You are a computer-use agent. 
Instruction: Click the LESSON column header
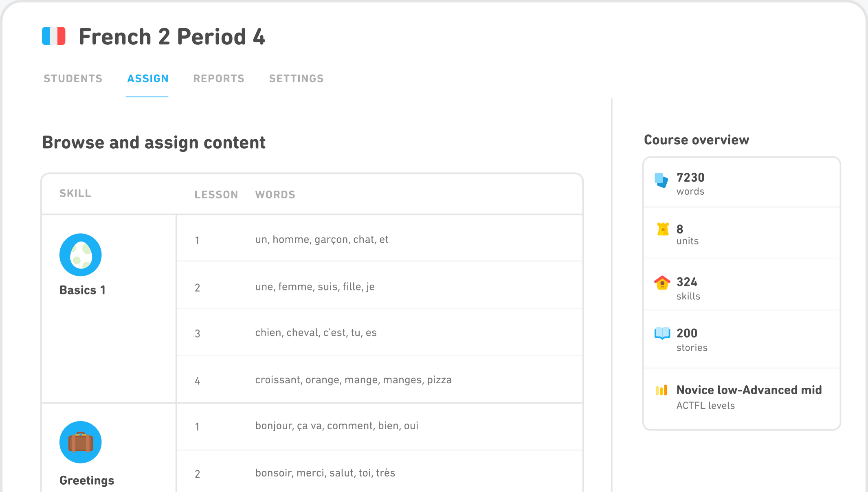click(216, 195)
